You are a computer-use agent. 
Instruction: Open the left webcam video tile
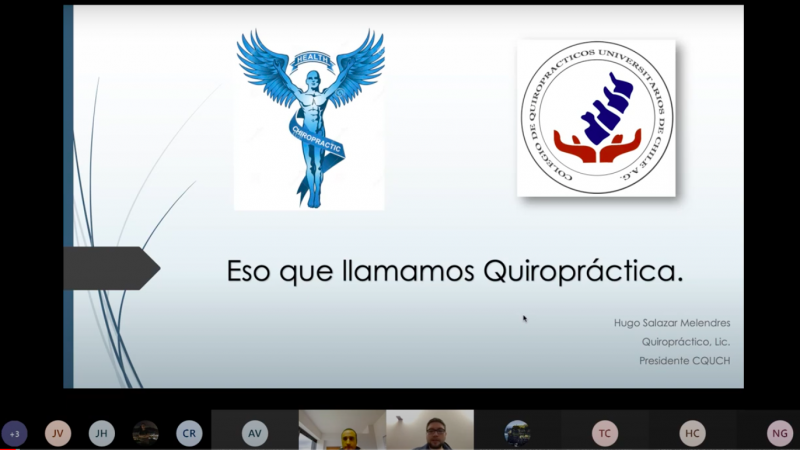click(x=342, y=431)
